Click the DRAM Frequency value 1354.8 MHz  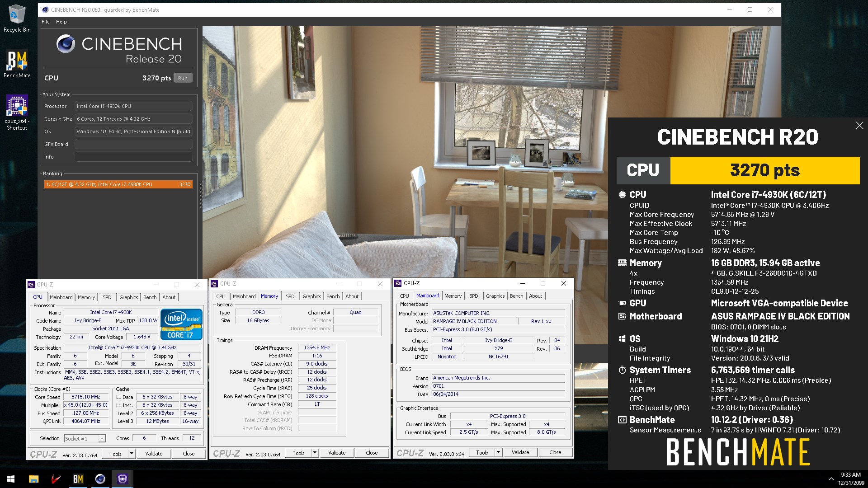(x=317, y=347)
